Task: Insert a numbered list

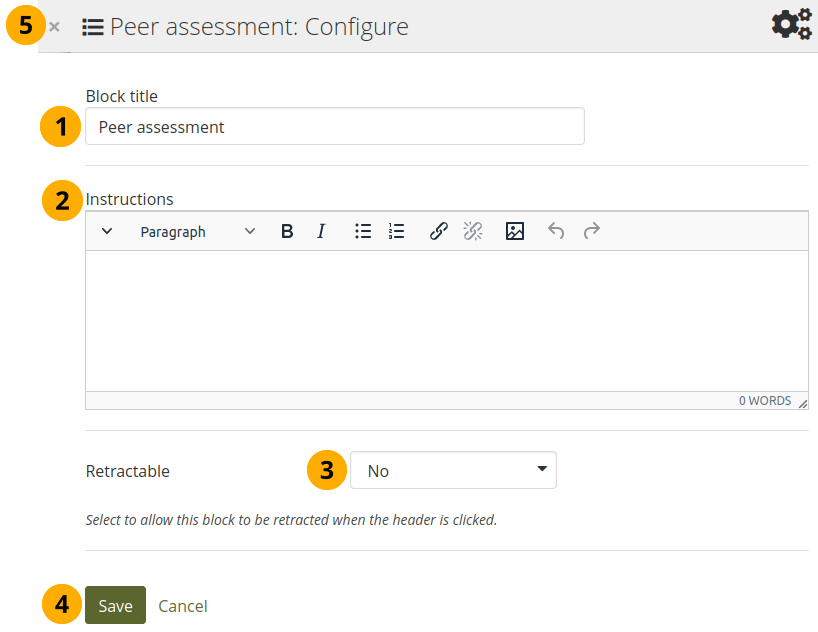Action: pos(397,231)
